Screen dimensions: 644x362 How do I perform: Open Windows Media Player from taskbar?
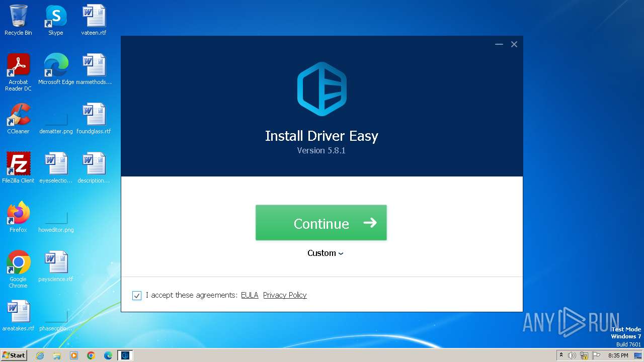[x=74, y=355]
